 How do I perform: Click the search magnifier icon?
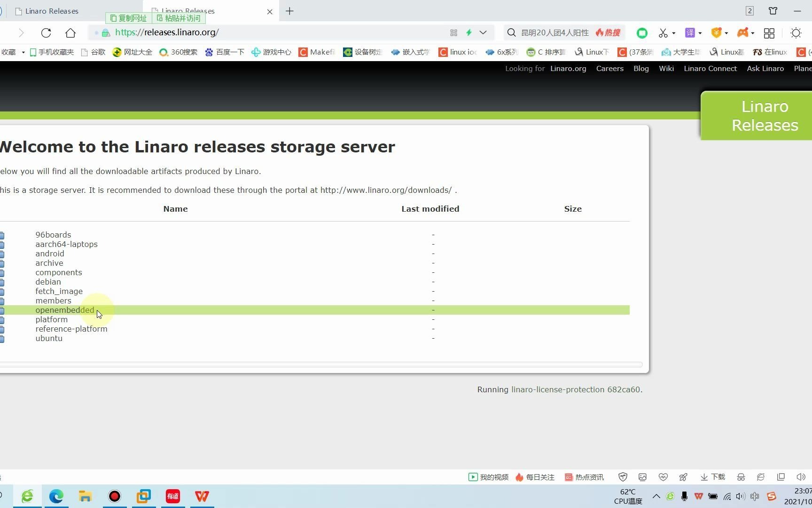(511, 32)
